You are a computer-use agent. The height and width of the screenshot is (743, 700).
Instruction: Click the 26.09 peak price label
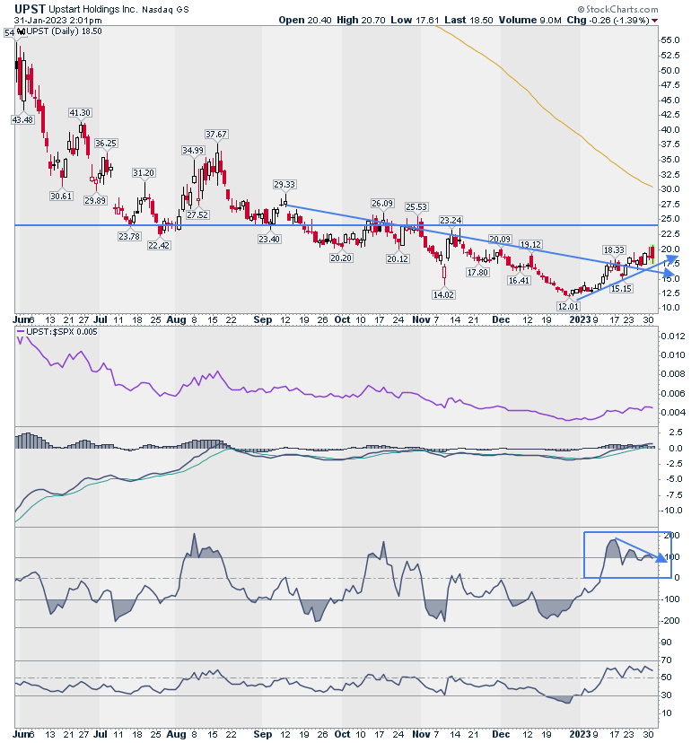[x=382, y=204]
